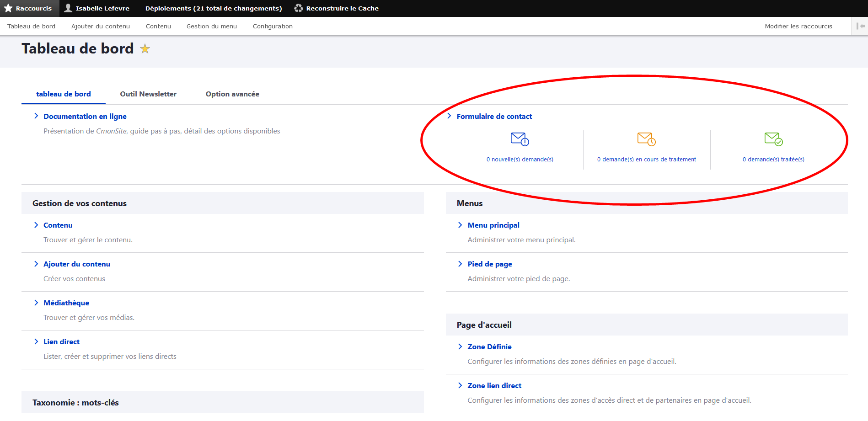The image size is (868, 421).
Task: Click the Reconstruire le Cache recycle icon
Action: click(299, 8)
